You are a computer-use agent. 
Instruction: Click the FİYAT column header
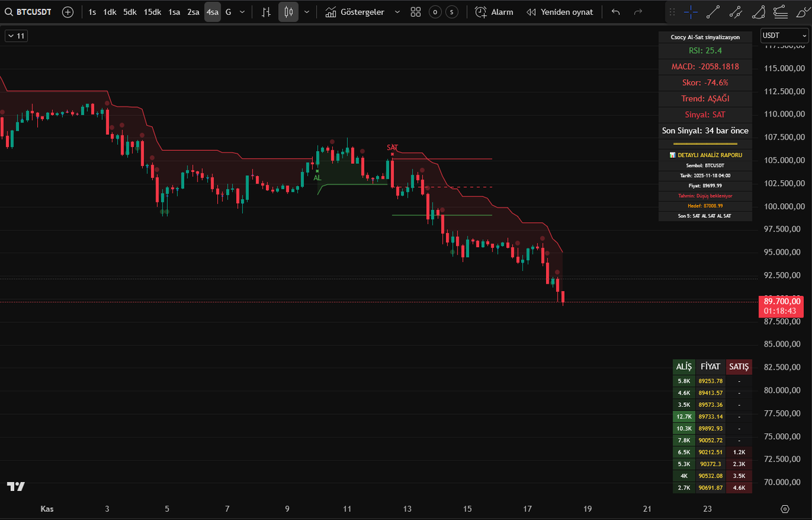[x=710, y=366]
